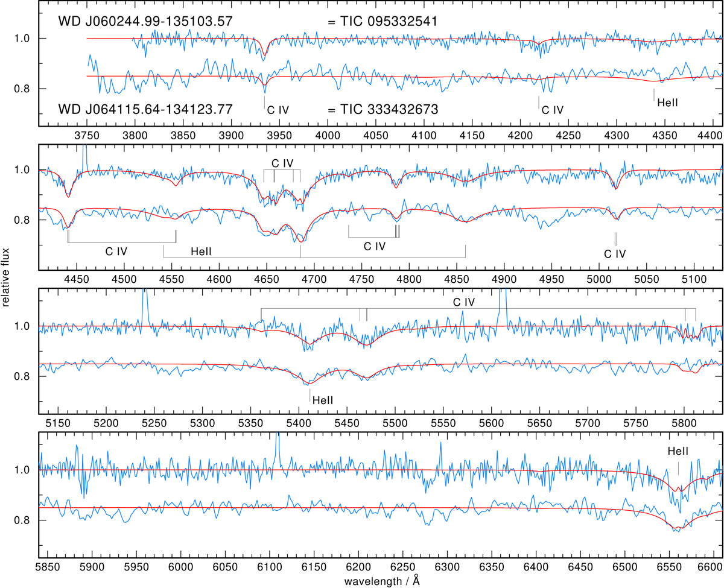724x588 pixels.
Task: Click the TIC 095332541 identifier text
Action: point(381,22)
